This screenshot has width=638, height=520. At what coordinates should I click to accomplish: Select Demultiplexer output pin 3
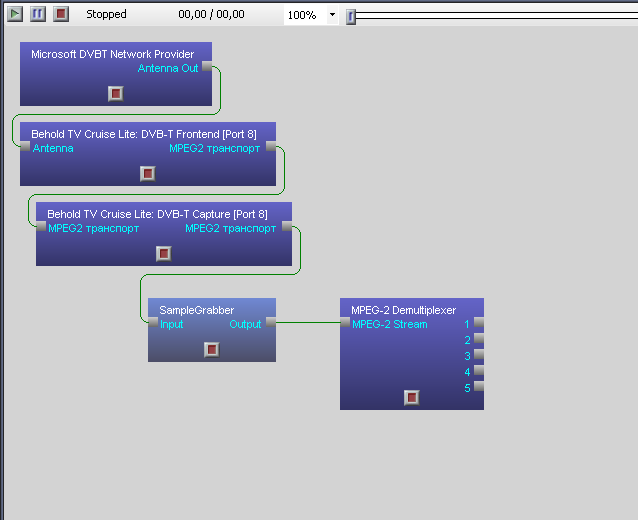click(x=478, y=355)
